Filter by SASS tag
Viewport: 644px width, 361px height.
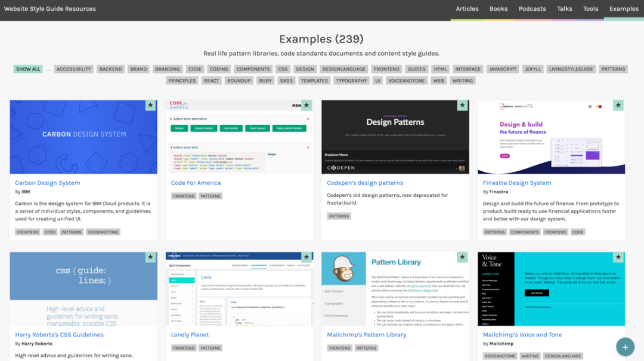tap(286, 81)
